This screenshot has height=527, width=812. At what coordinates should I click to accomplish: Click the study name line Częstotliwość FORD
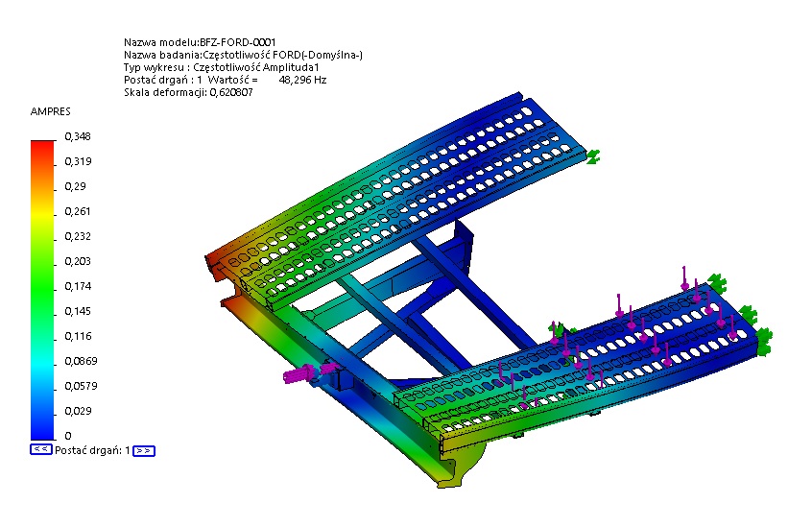tap(242, 55)
